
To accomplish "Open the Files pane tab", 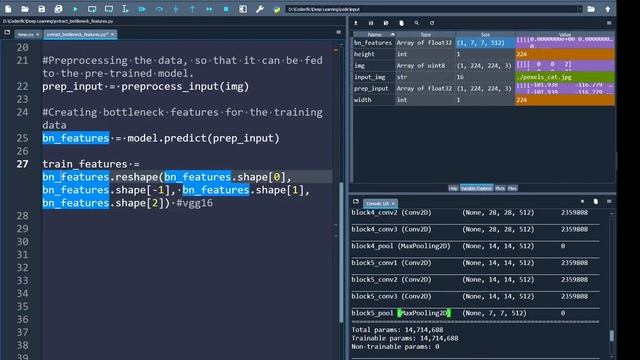I will (x=512, y=188).
